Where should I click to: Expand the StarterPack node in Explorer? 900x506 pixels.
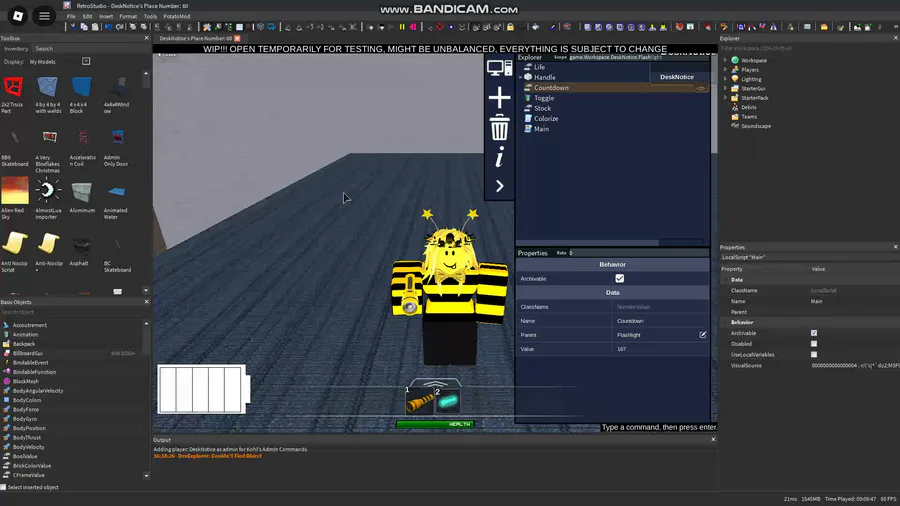726,98
